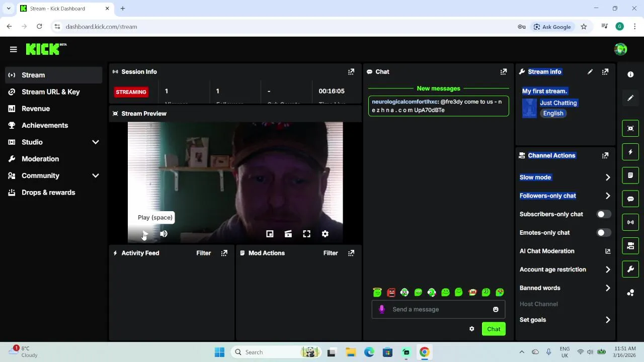Image resolution: width=644 pixels, height=362 pixels.
Task: Click the info icon in the right sidebar
Action: [630, 74]
